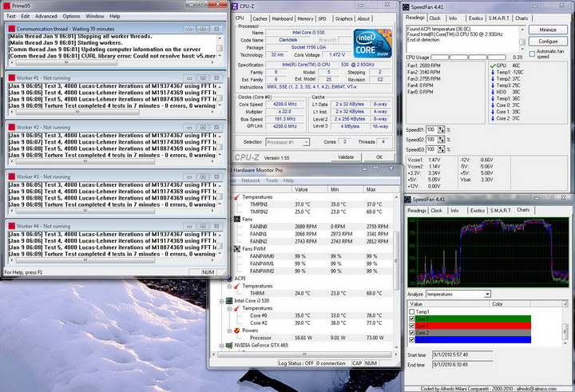Adjust Speed03 spinner arrows

441,149
